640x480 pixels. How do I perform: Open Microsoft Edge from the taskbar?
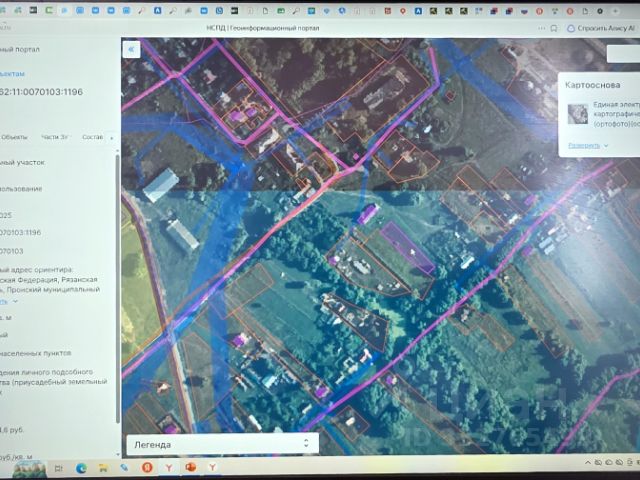pyautogui.click(x=81, y=468)
